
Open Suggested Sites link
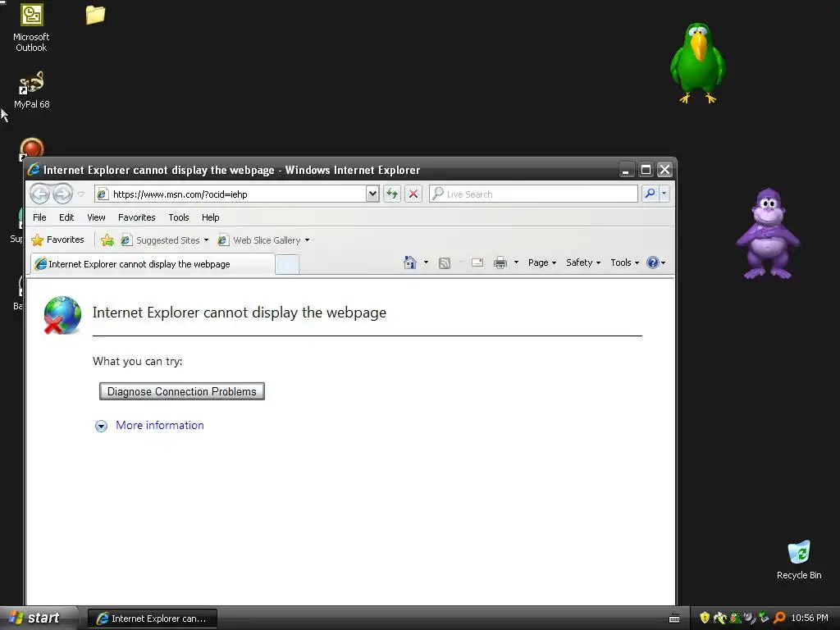[x=160, y=240]
